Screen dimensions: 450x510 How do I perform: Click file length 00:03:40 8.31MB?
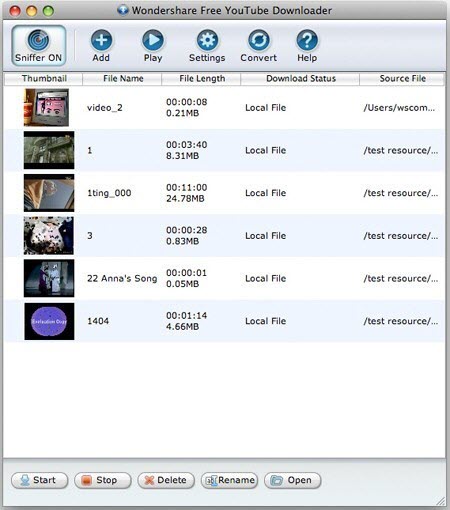point(187,150)
